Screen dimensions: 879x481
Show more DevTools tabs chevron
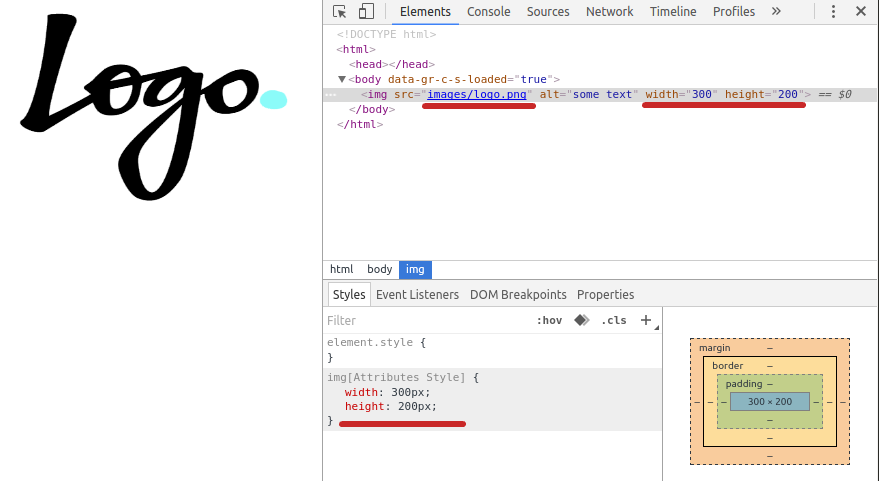(776, 11)
